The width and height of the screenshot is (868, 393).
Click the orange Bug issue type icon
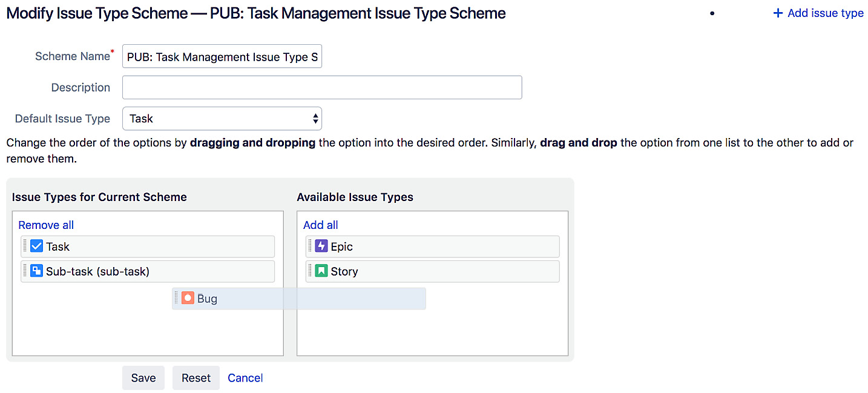point(188,298)
